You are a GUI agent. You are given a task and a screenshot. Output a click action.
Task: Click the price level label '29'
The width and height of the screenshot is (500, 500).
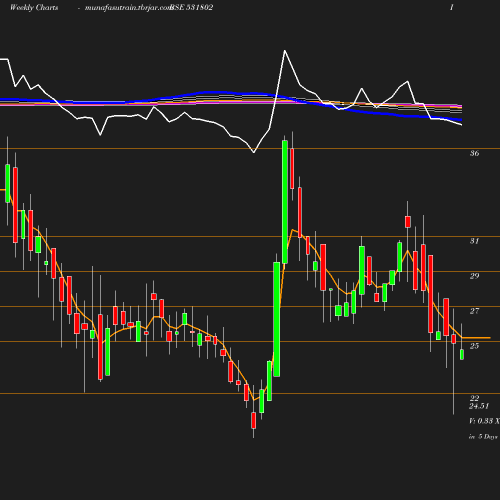coord(474,276)
